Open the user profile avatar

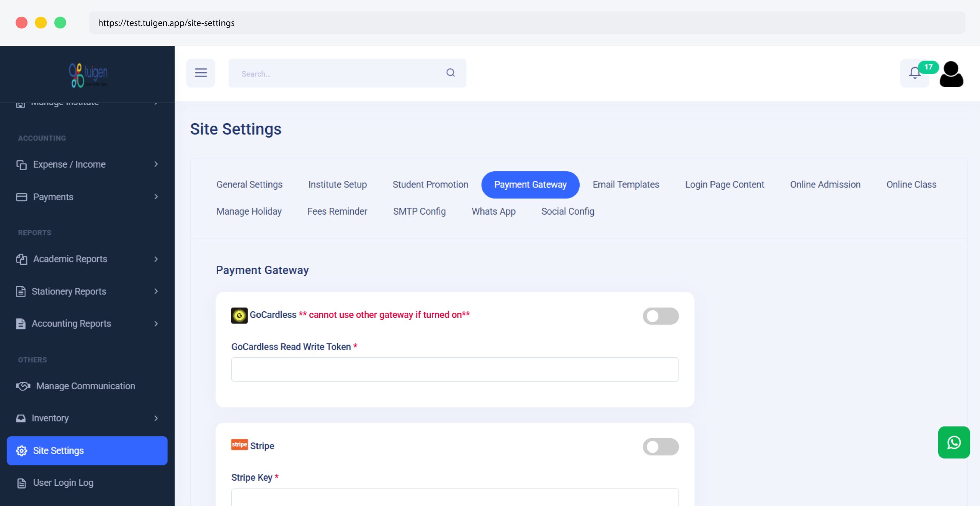[x=951, y=74]
